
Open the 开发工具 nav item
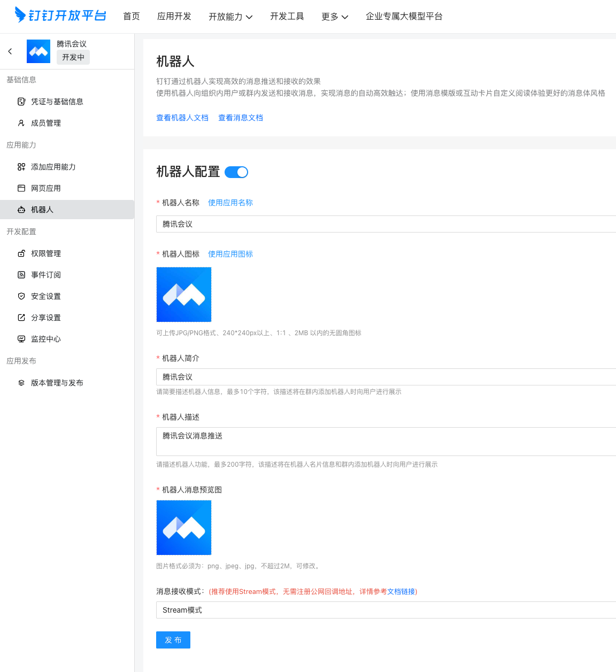coord(287,17)
